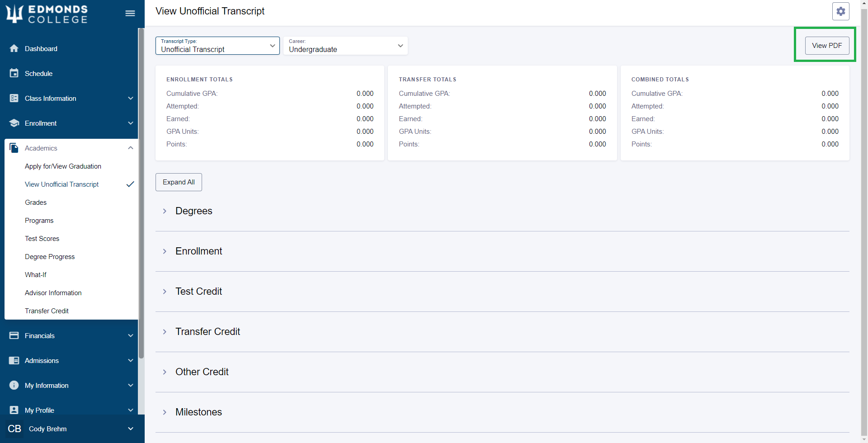The image size is (868, 443).
Task: Expand the Transfer Credit section
Action: point(165,332)
